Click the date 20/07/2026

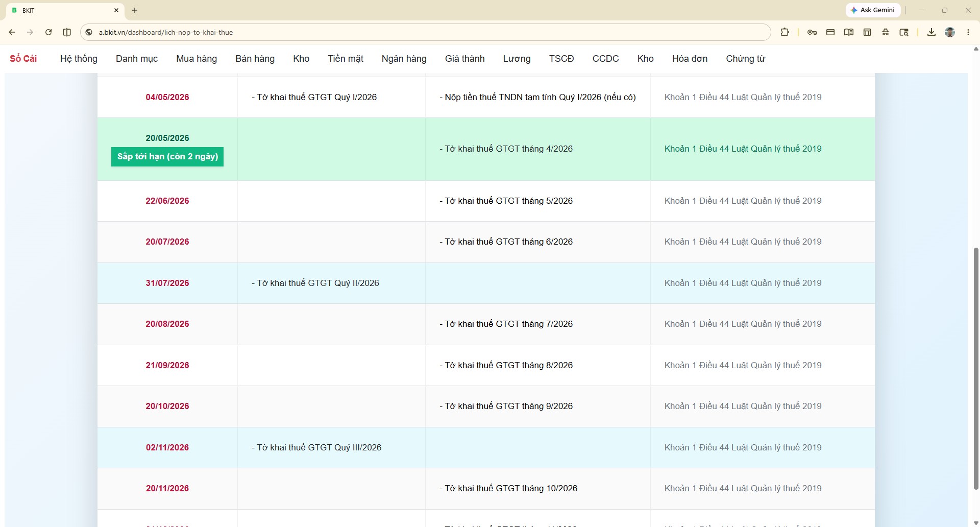[x=167, y=242]
